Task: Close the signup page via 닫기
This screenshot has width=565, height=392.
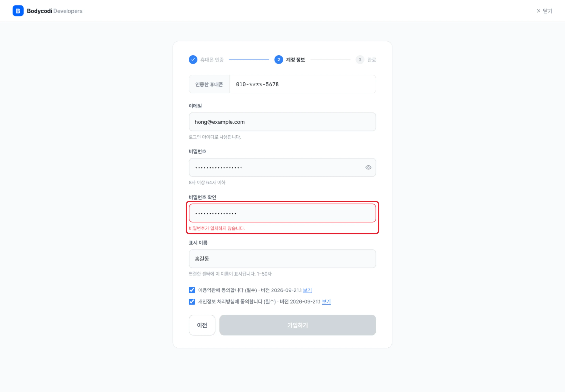Action: 544,11
